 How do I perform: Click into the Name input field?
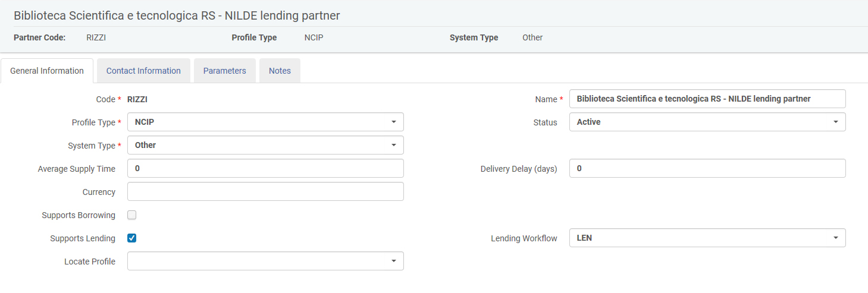707,99
